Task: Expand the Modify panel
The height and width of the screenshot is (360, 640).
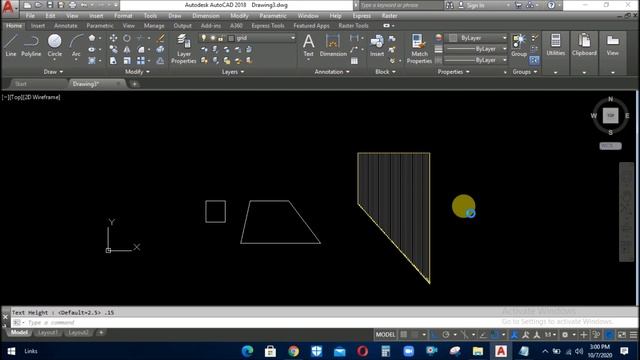Action: [137, 72]
